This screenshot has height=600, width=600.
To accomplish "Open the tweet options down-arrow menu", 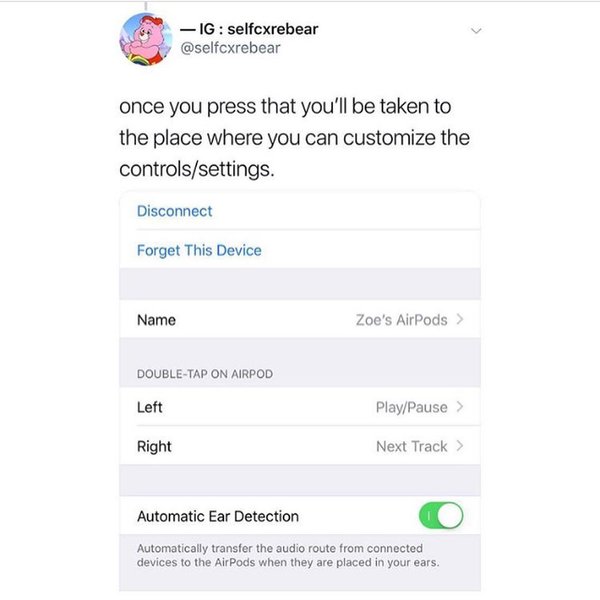I will pyautogui.click(x=476, y=31).
